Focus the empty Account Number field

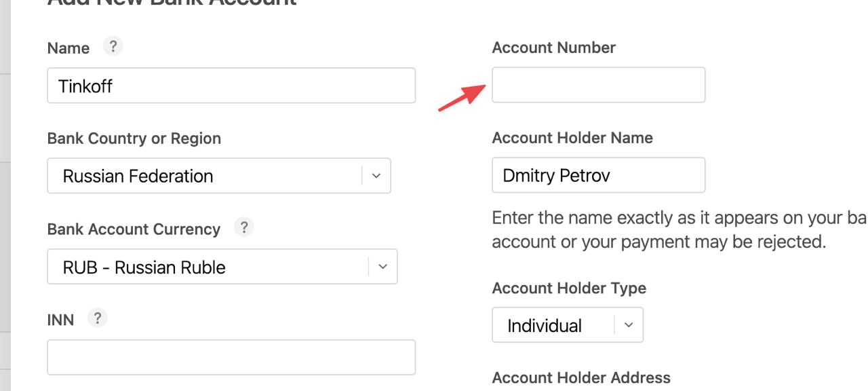click(x=598, y=85)
